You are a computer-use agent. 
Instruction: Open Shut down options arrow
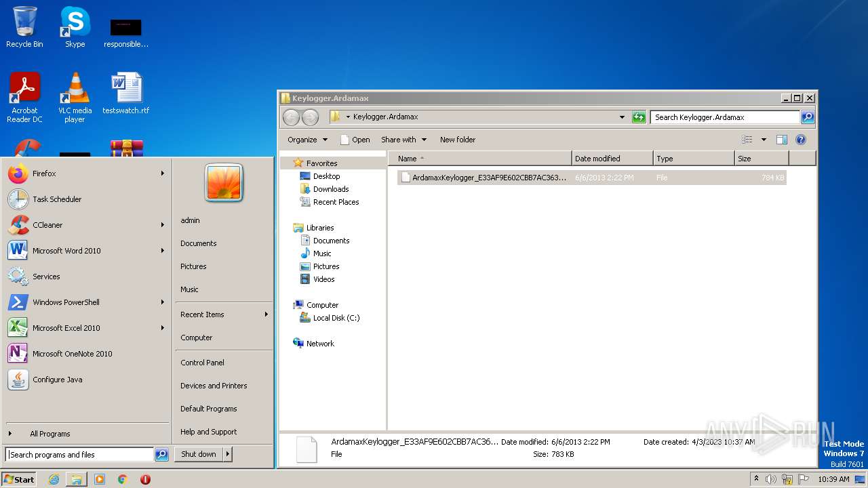228,454
